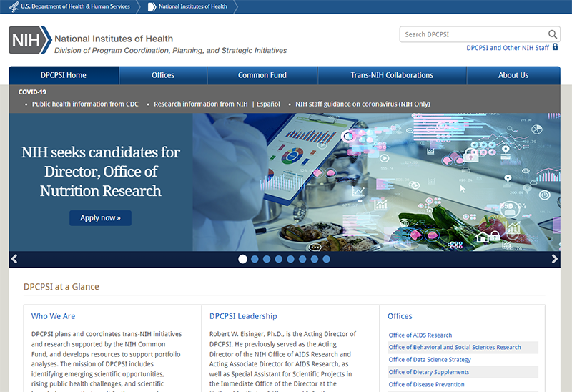
Task: Select the third carousel dot
Action: (x=267, y=259)
